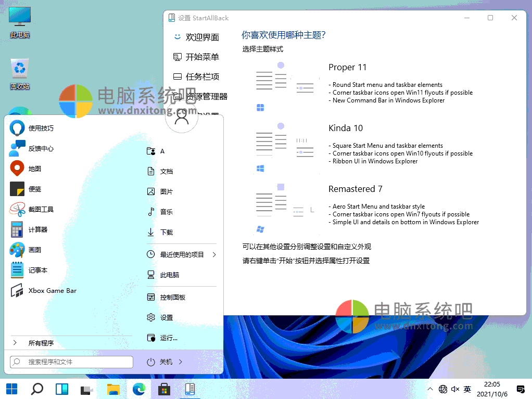Show hidden tray icons chevron
The height and width of the screenshot is (399, 532).
click(x=430, y=389)
